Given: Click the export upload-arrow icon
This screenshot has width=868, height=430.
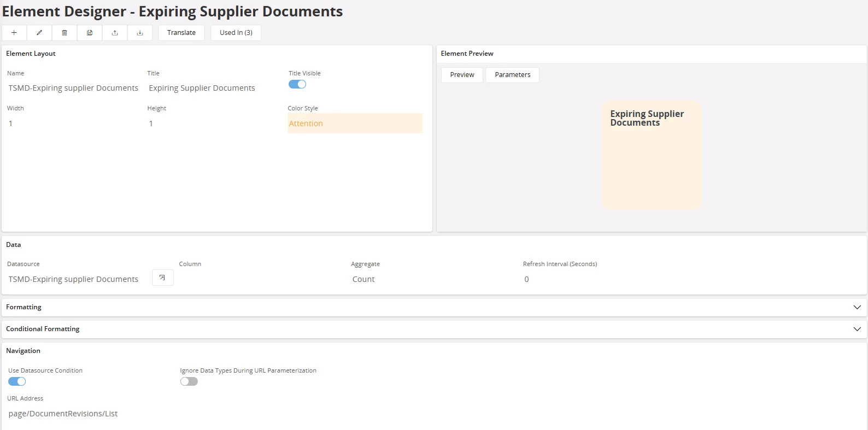Looking at the screenshot, I should tap(115, 33).
